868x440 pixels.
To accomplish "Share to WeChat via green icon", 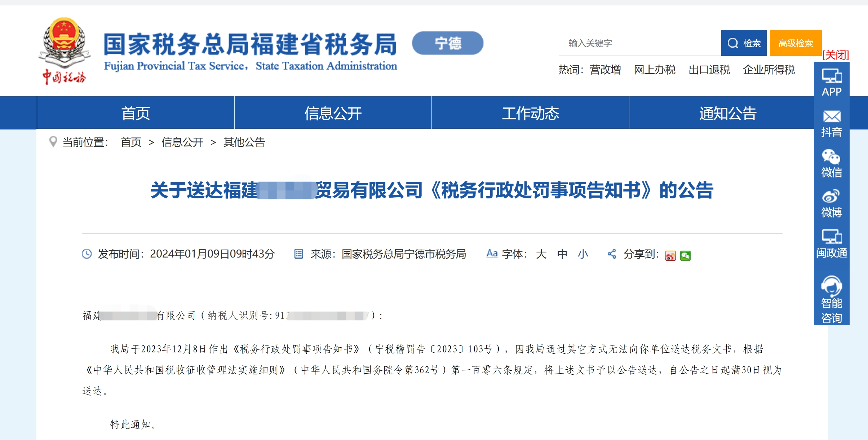I will pos(685,255).
